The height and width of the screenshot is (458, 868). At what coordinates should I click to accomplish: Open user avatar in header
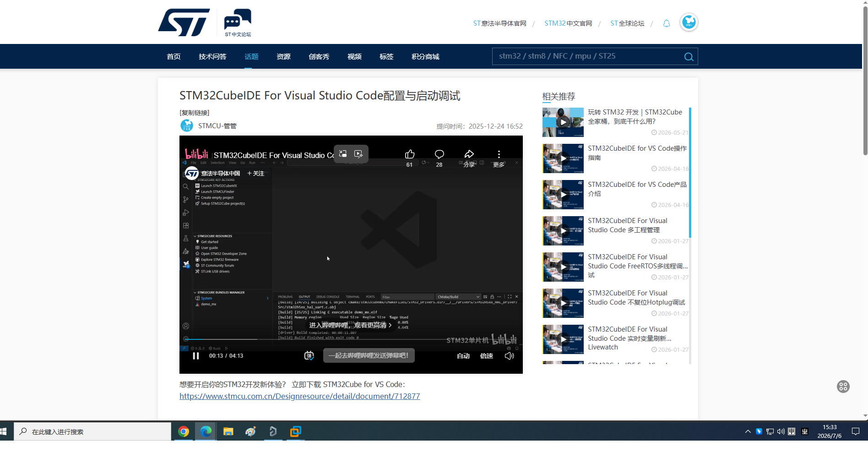689,22
